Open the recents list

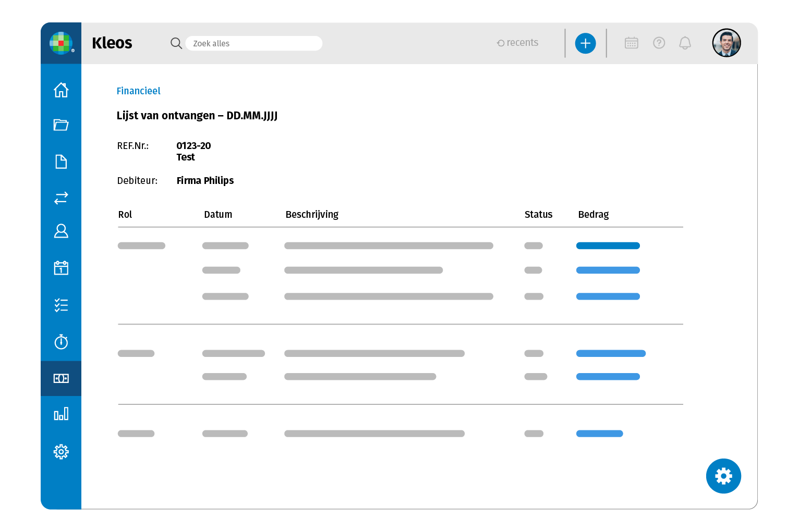coord(517,43)
